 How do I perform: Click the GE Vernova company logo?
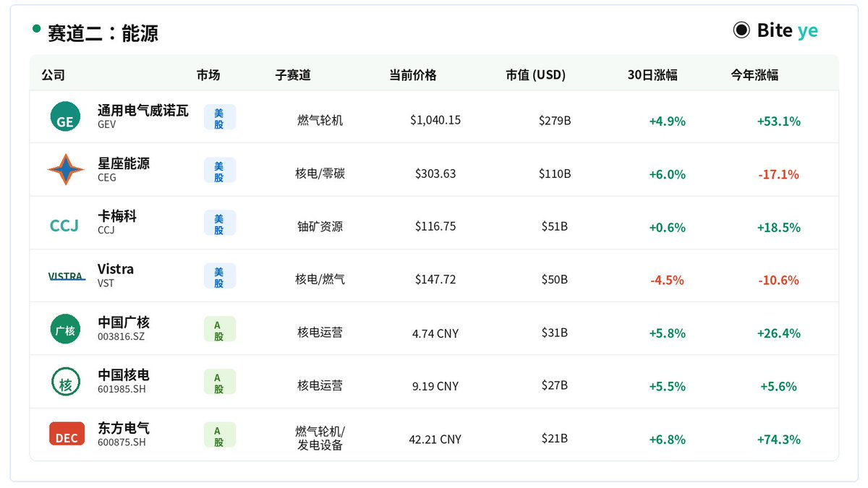pos(65,116)
